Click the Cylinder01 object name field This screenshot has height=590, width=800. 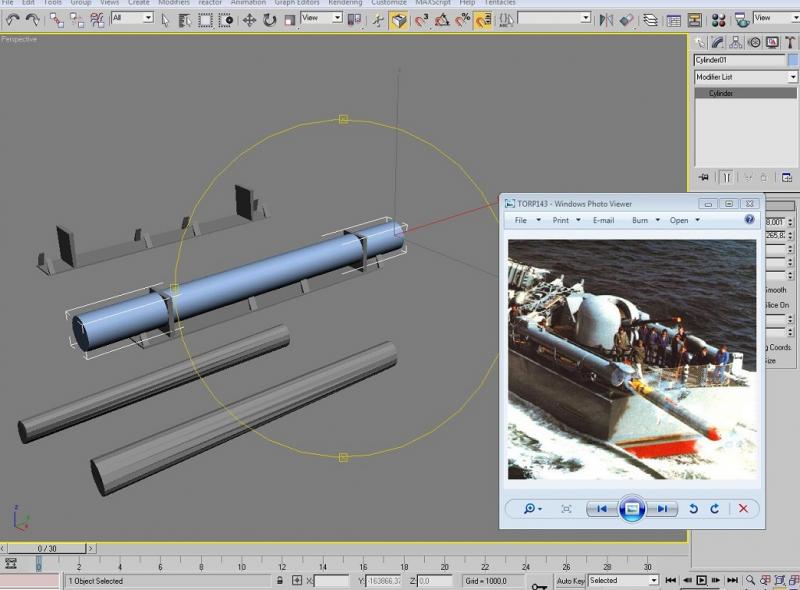click(739, 60)
